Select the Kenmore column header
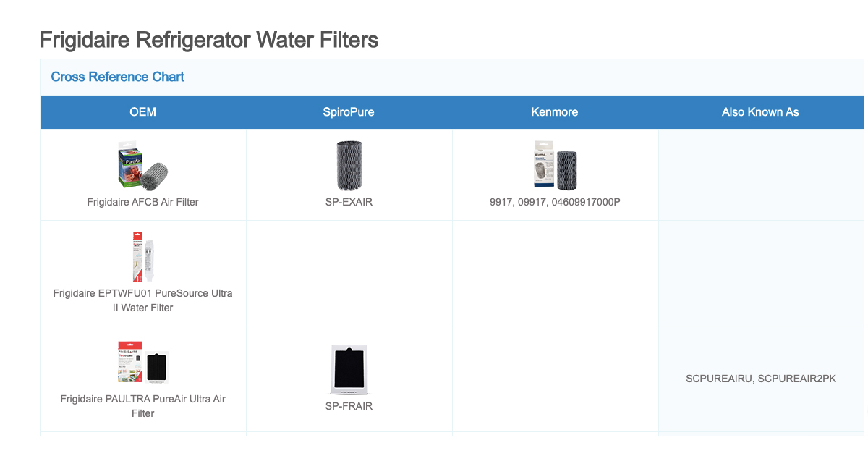 pyautogui.click(x=555, y=112)
